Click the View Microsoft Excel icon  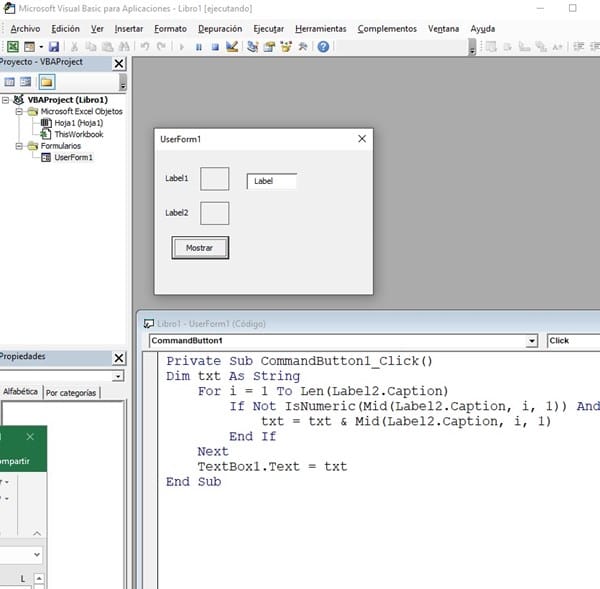tap(12, 47)
